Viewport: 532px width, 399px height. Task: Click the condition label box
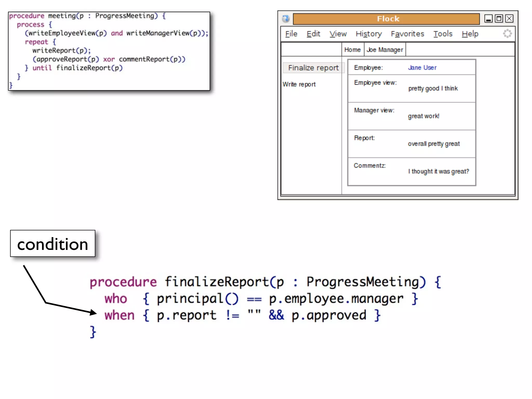coord(53,244)
